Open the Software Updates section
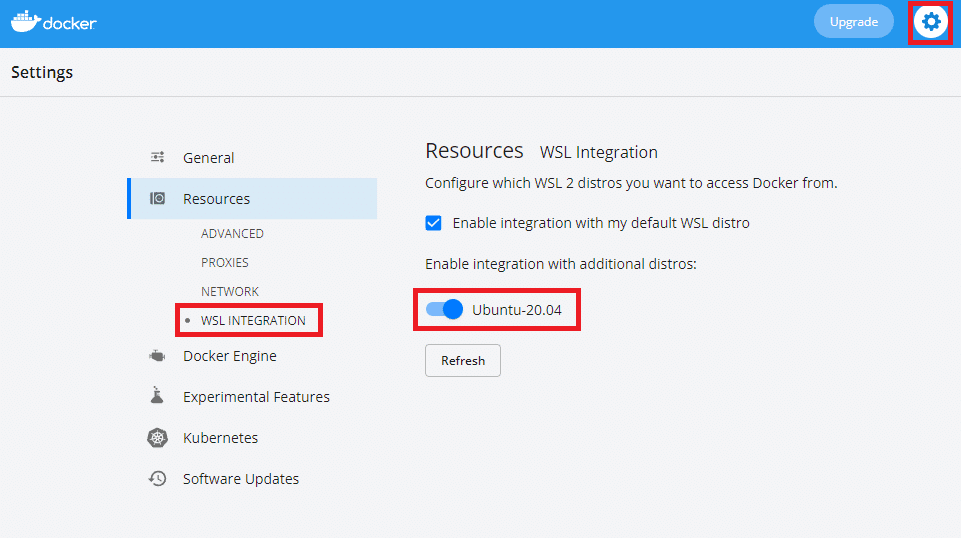The image size is (961, 538). point(240,479)
